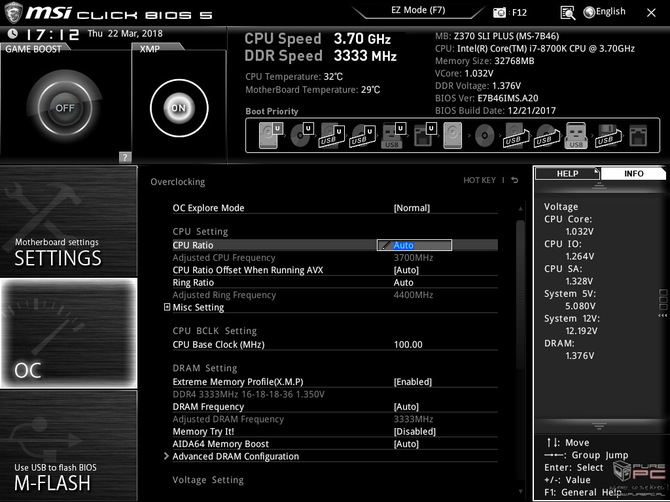Viewport: 670px width, 502px height.
Task: Click the Game Boost question mark help icon
Action: coord(125,157)
